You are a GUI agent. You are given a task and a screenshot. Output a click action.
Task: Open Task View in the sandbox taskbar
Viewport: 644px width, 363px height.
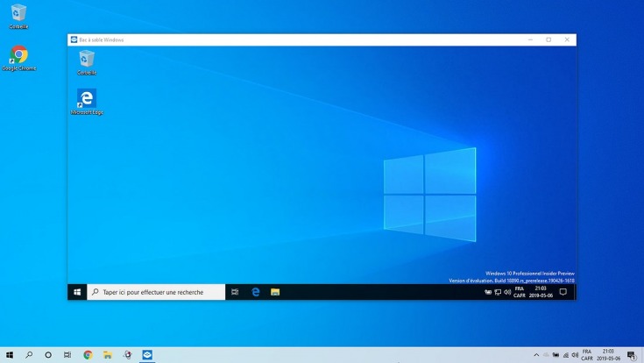[x=235, y=292]
